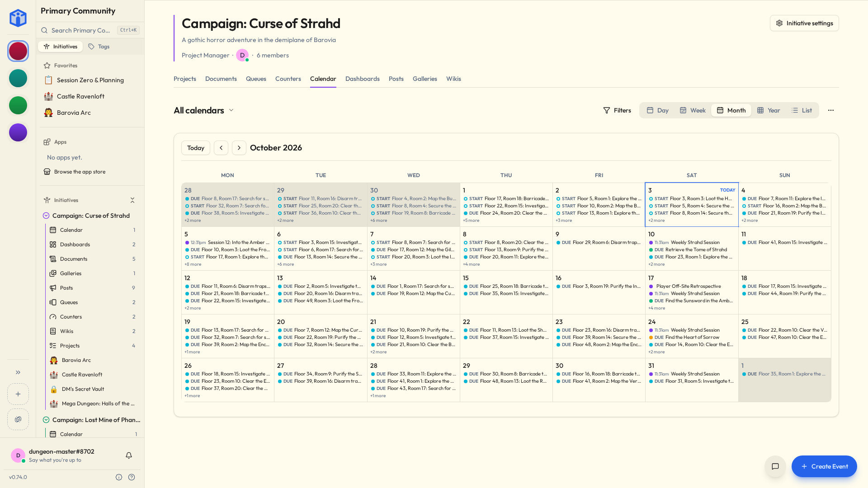The width and height of the screenshot is (868, 488).
Task: Open the Counters tab
Action: (288, 79)
